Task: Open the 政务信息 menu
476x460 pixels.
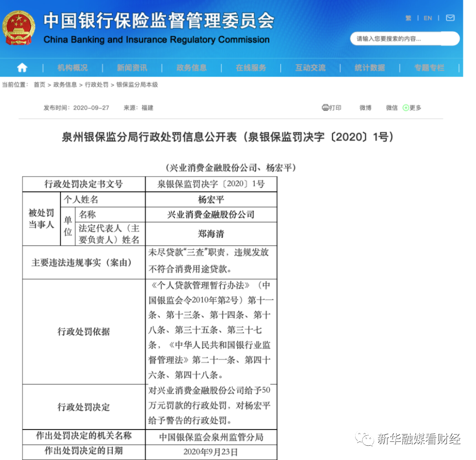Action: pyautogui.click(x=191, y=68)
